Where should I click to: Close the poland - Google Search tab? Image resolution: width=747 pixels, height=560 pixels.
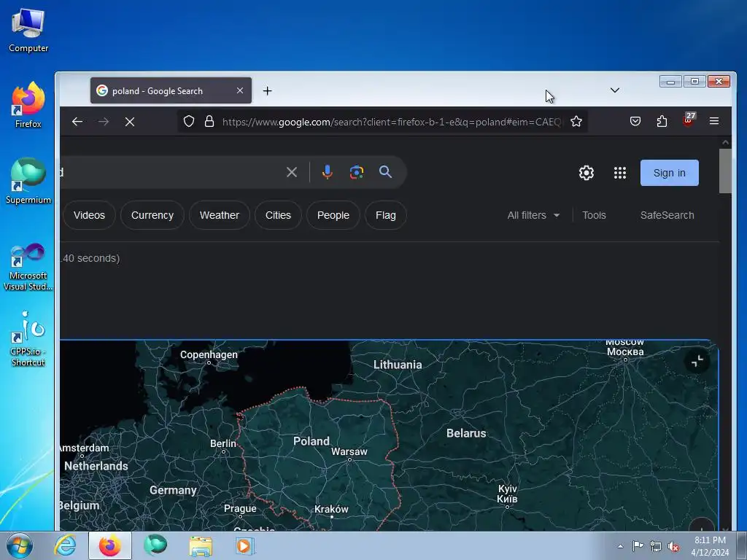[x=239, y=90]
